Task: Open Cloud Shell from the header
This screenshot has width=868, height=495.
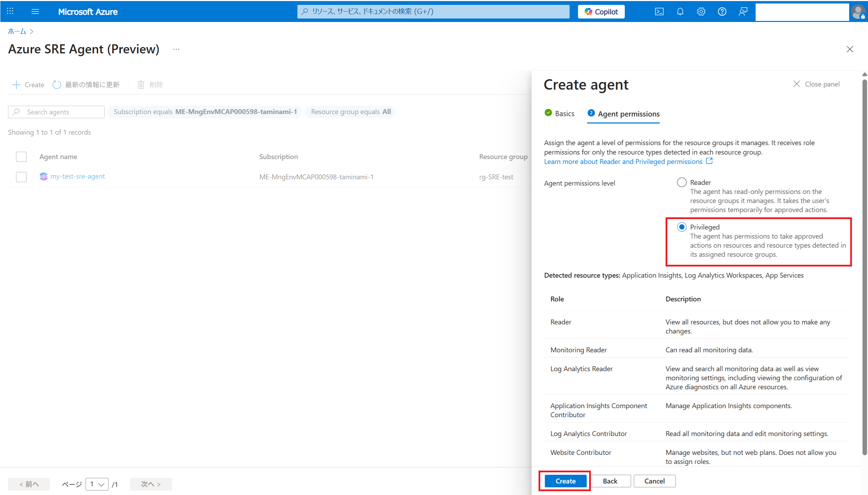Action: [x=659, y=12]
